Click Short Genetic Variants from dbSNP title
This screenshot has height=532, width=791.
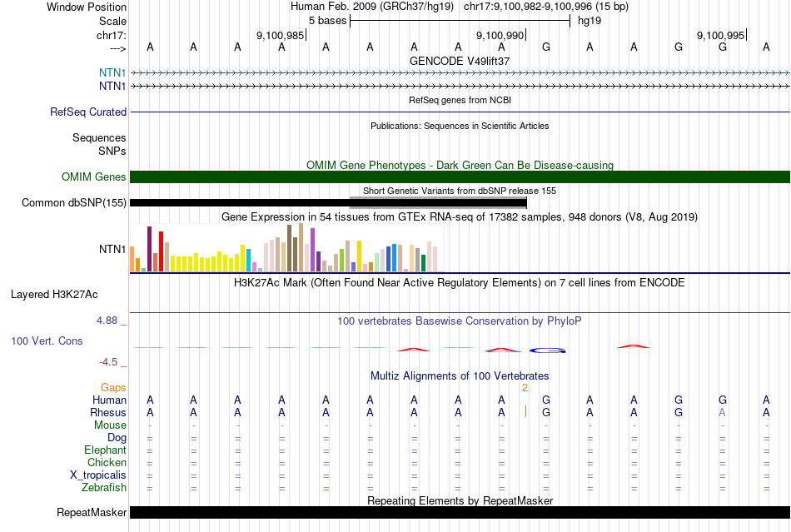[x=460, y=191]
